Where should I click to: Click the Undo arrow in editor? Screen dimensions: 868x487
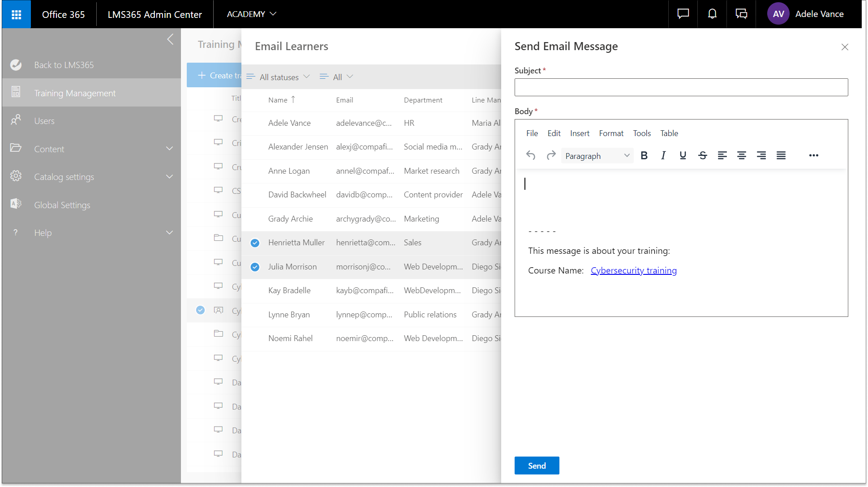click(531, 155)
